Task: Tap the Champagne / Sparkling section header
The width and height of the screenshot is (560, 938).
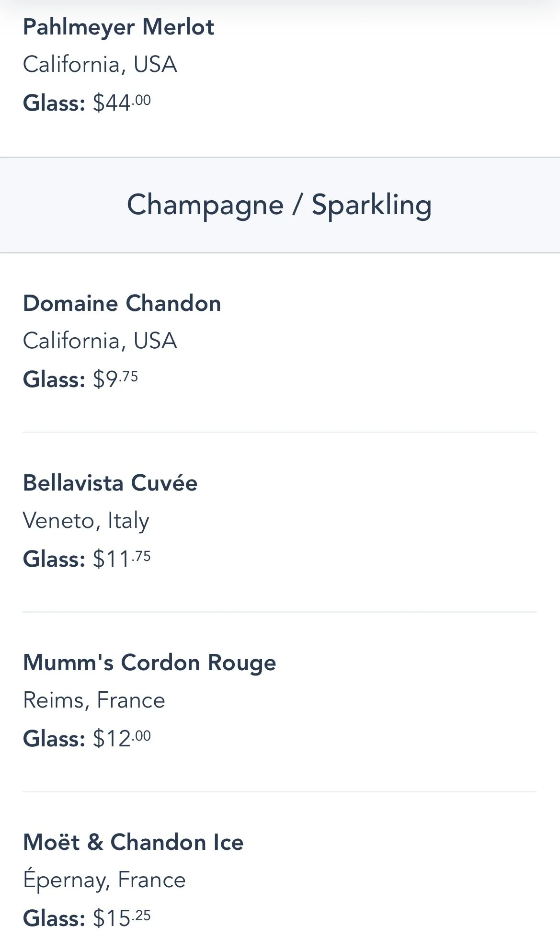Action: pos(279,205)
